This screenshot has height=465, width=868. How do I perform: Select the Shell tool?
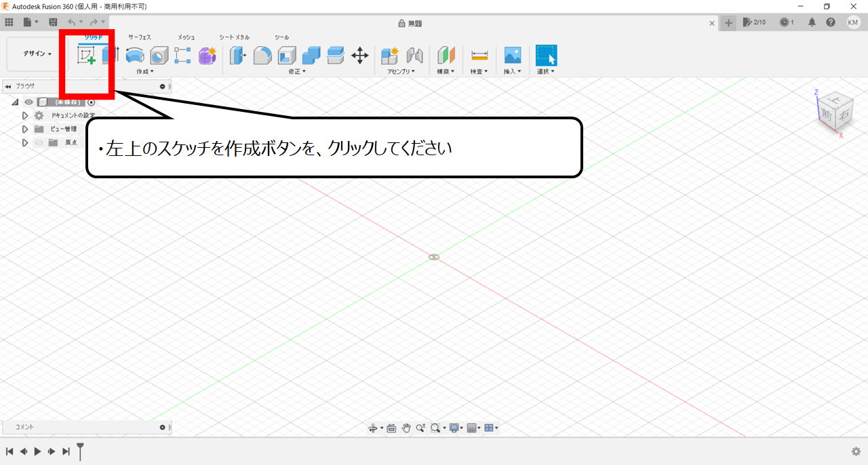[287, 56]
